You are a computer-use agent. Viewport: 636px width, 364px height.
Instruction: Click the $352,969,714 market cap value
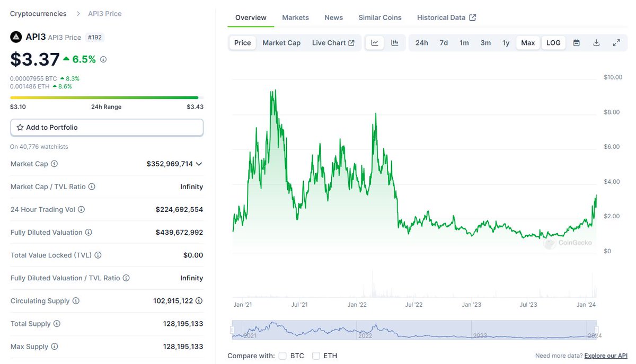pos(170,164)
